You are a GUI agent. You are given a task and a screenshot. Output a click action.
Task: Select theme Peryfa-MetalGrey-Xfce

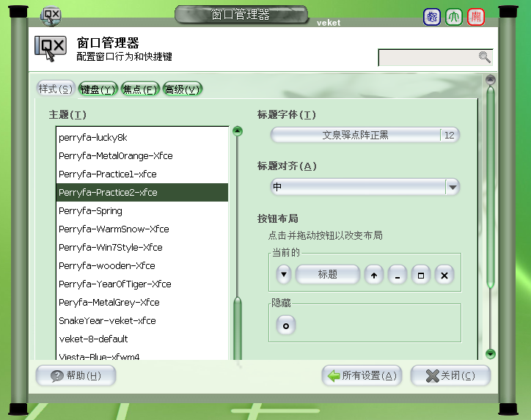tap(142, 302)
